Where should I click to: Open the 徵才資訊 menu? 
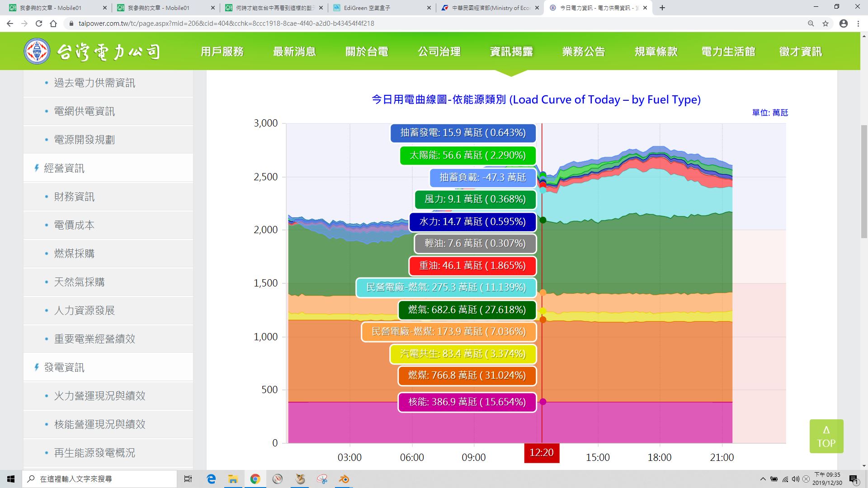click(801, 52)
